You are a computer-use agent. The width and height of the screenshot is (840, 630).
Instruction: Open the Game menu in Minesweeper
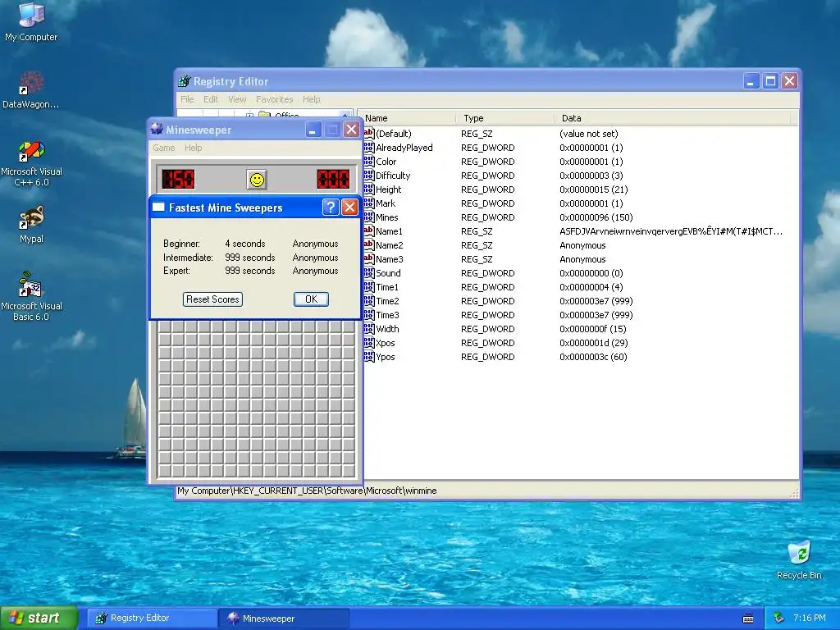tap(163, 148)
